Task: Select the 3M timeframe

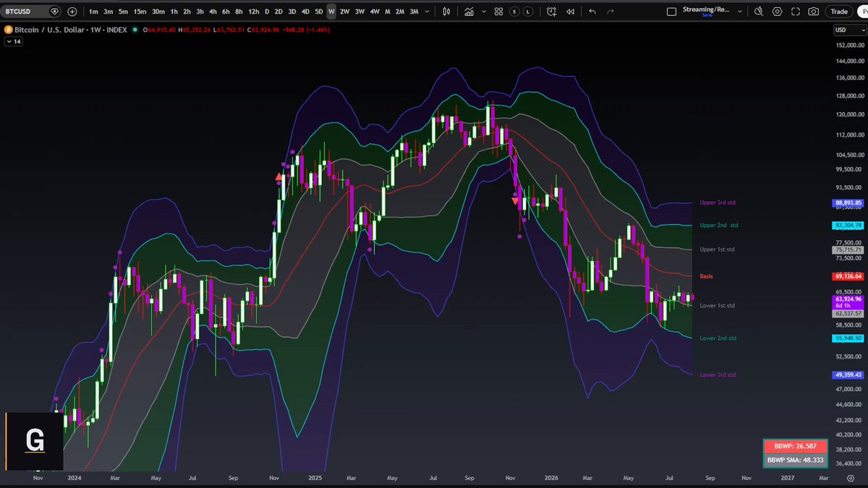Action: click(x=414, y=12)
